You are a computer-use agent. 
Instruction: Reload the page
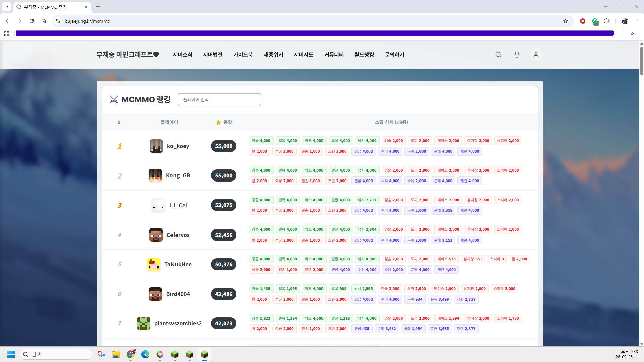click(32, 21)
